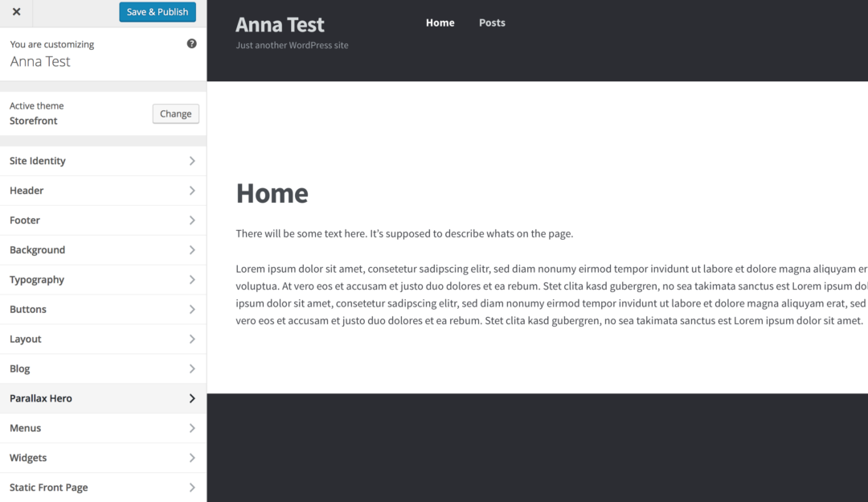Image resolution: width=868 pixels, height=502 pixels.
Task: Close the Customizer with the X icon
Action: pyautogui.click(x=16, y=12)
